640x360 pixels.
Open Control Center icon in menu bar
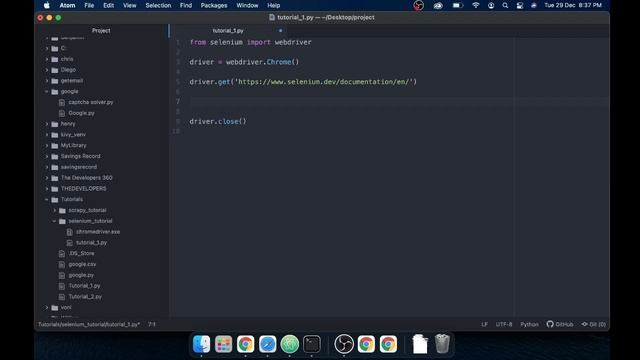tap(520, 5)
